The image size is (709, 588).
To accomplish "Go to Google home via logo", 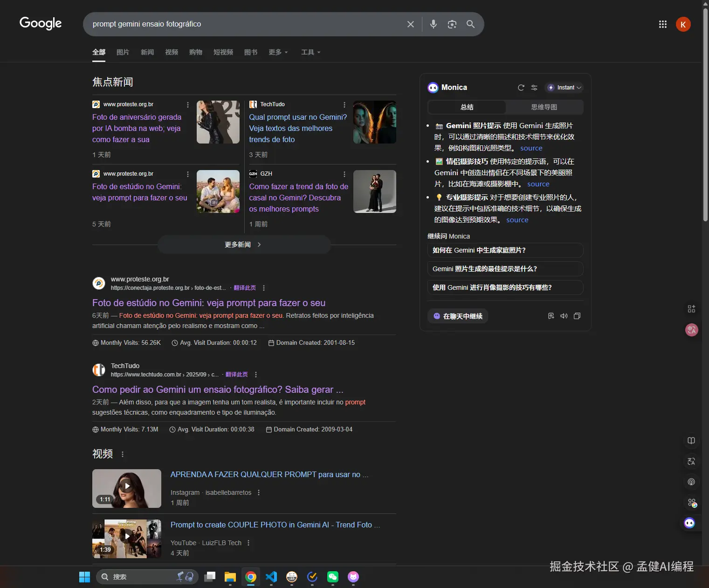I will tap(41, 23).
